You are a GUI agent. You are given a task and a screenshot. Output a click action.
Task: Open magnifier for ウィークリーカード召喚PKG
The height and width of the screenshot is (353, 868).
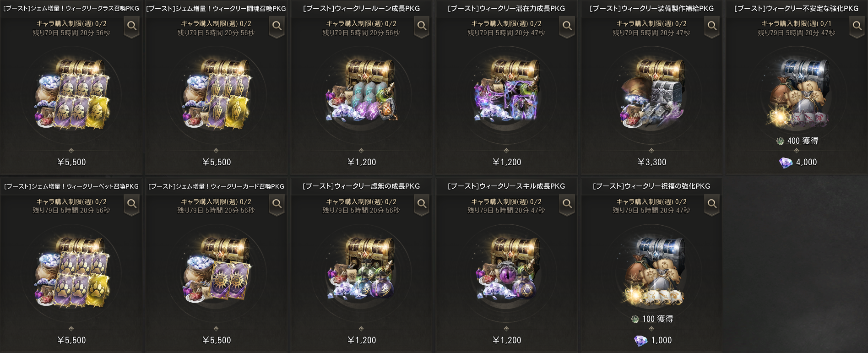click(x=277, y=204)
